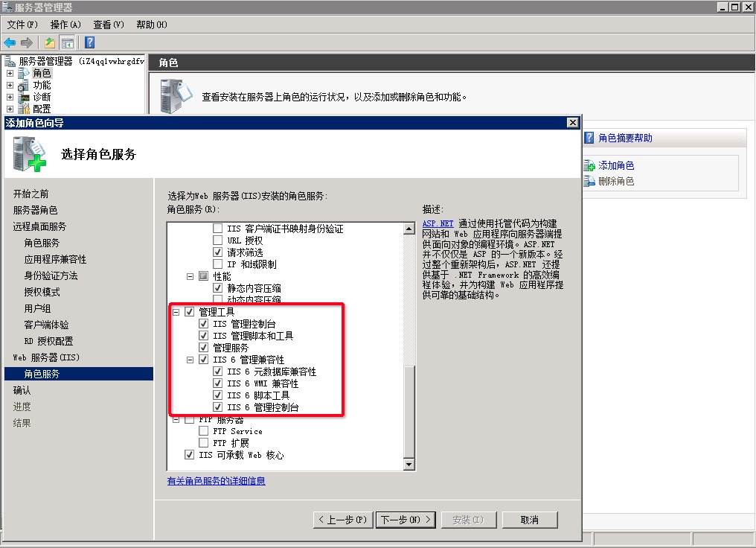Select the 远程桌面服务 wizard step

click(39, 227)
